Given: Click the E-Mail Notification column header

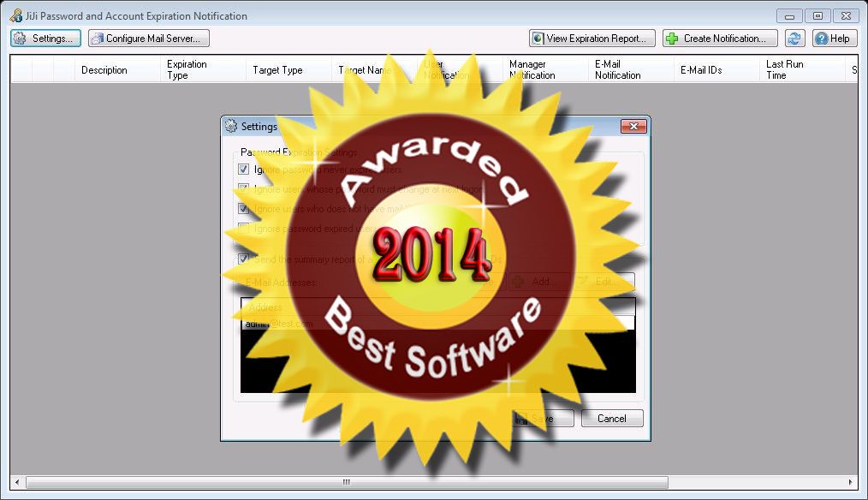Looking at the screenshot, I should coord(631,69).
